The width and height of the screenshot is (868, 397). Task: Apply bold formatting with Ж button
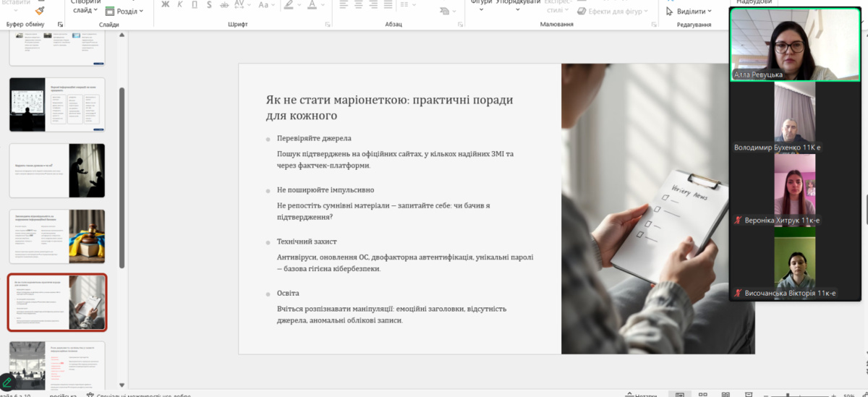165,5
